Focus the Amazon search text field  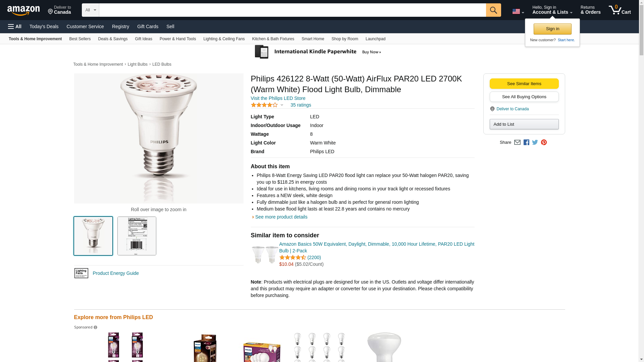pos(292,10)
